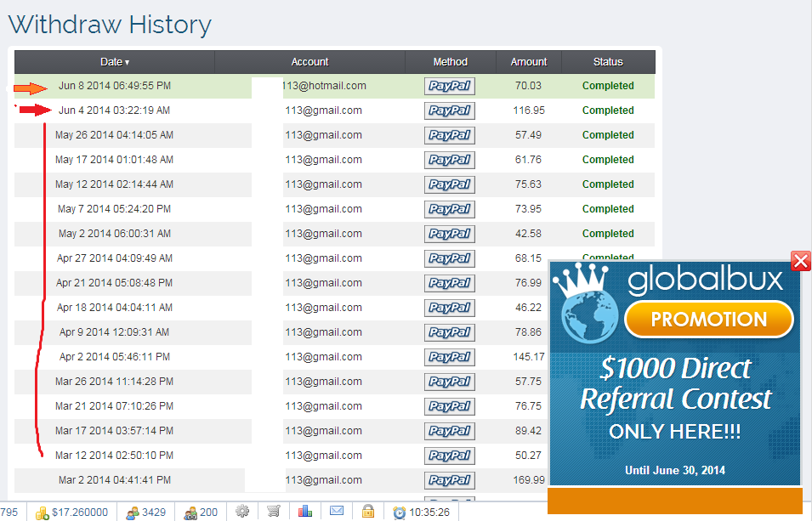Screen dimensions: 812x521
Task: Select Mar 2 2014 04:41:41 PM date
Action: 115,480
